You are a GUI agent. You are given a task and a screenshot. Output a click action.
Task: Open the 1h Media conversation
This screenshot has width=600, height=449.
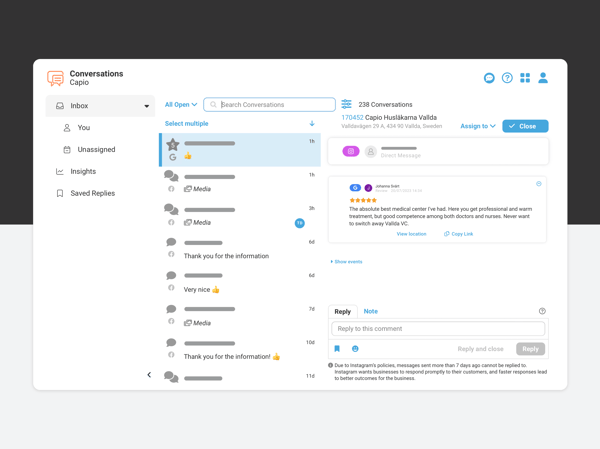coord(240,182)
